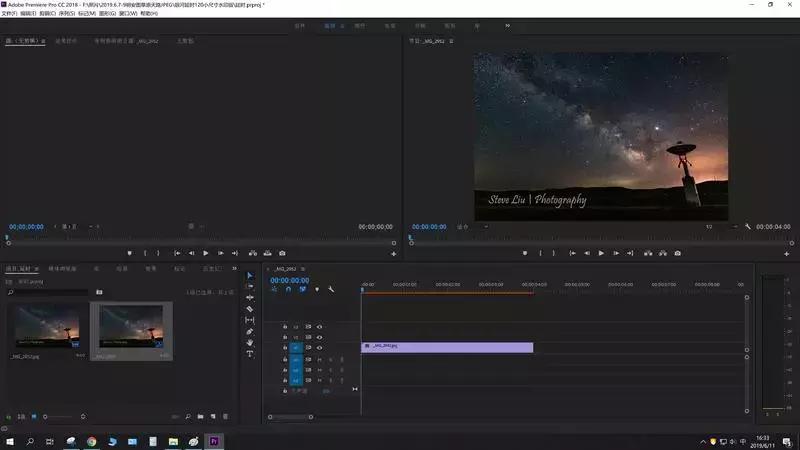The image size is (800, 450).
Task: Toggle Snap magnet in timeline
Action: 288,290
